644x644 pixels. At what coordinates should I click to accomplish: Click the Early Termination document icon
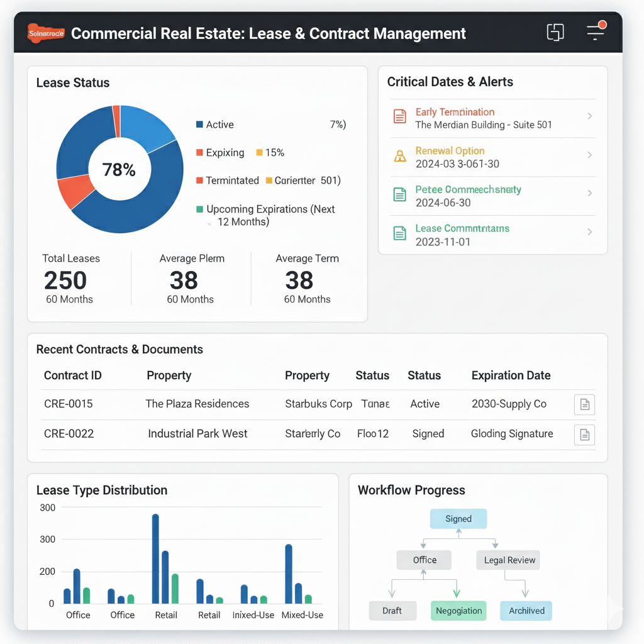click(x=399, y=116)
